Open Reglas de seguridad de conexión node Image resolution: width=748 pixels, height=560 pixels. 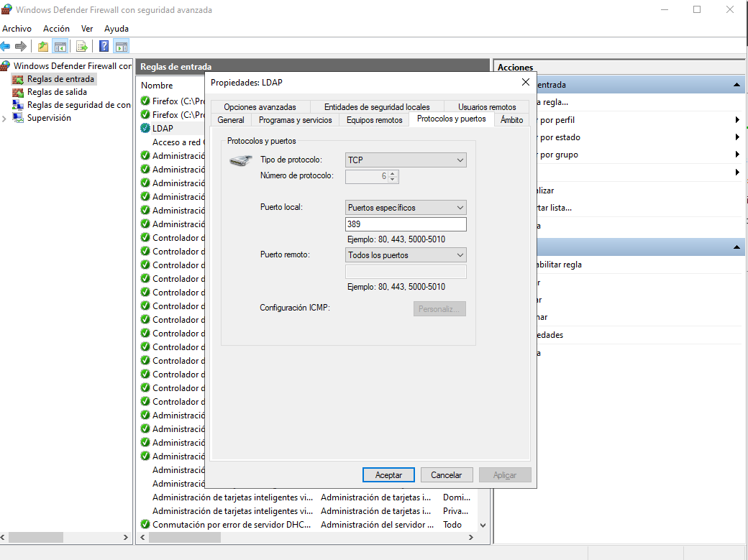pyautogui.click(x=78, y=105)
